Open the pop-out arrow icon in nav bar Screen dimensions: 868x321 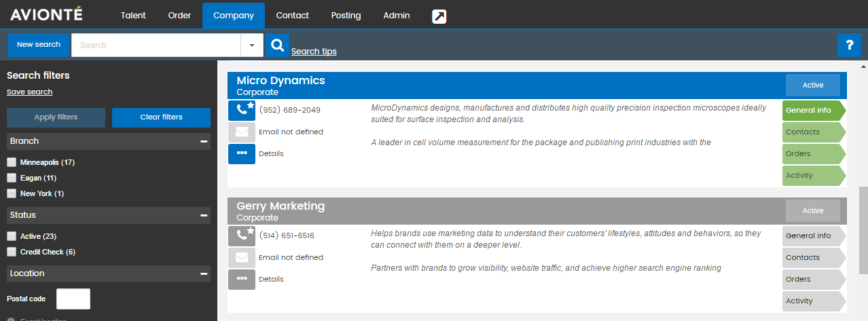pos(439,16)
